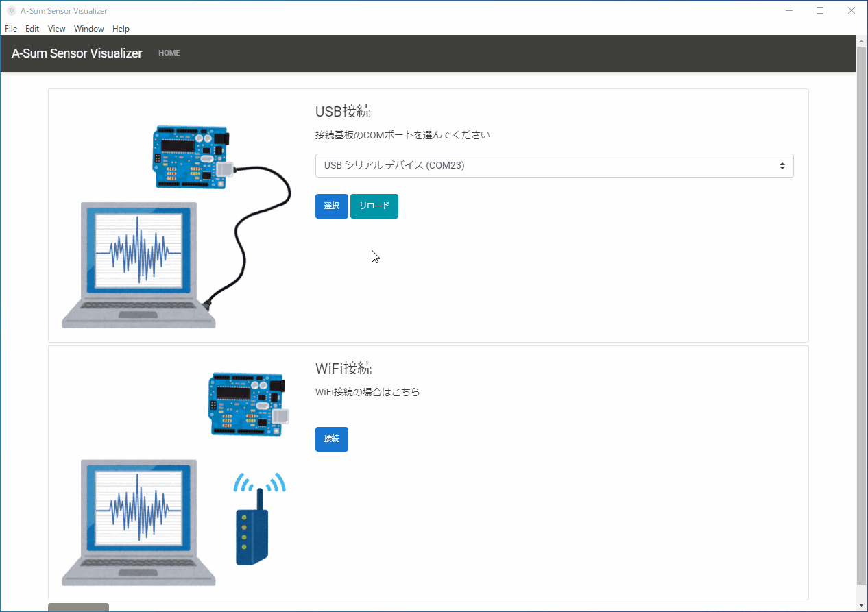868x612 pixels.
Task: Close the A-Sum Sensor Visualizer window
Action: tap(852, 10)
